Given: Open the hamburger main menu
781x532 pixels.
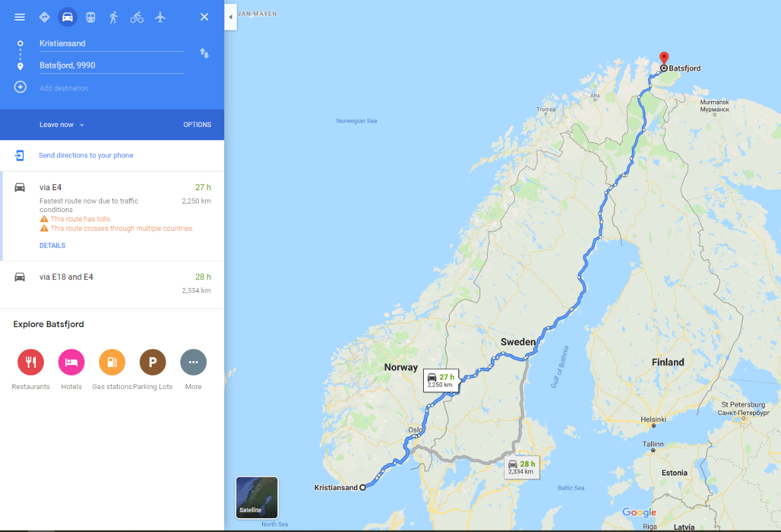Looking at the screenshot, I should [19, 17].
